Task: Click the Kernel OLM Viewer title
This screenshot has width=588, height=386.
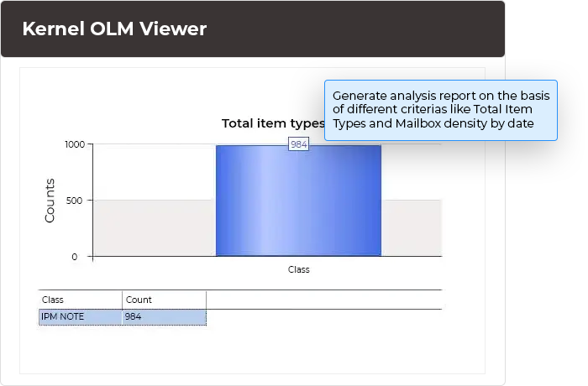Action: point(114,29)
